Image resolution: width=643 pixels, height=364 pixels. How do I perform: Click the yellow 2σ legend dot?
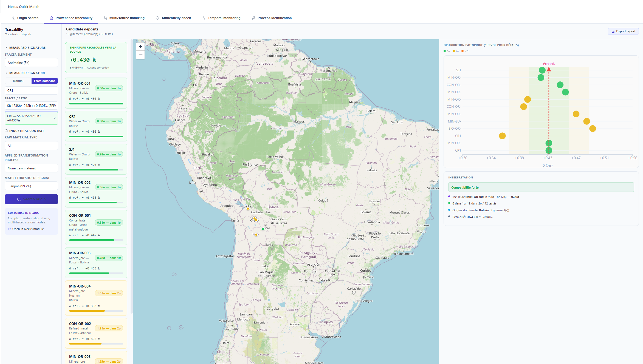pyautogui.click(x=454, y=51)
